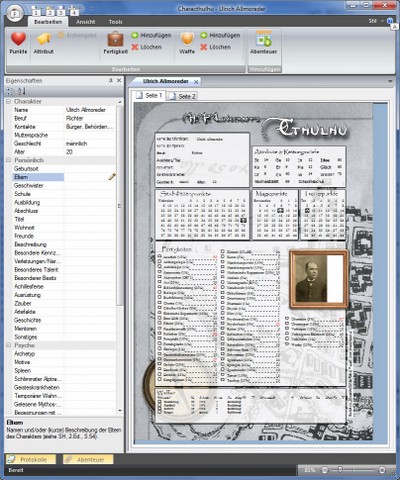Select the Wohnort property row
The image size is (400, 480).
[x=64, y=227]
